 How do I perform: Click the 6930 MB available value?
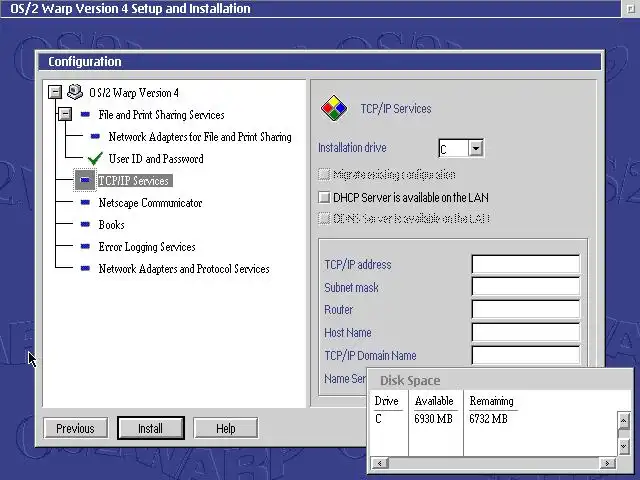point(433,419)
